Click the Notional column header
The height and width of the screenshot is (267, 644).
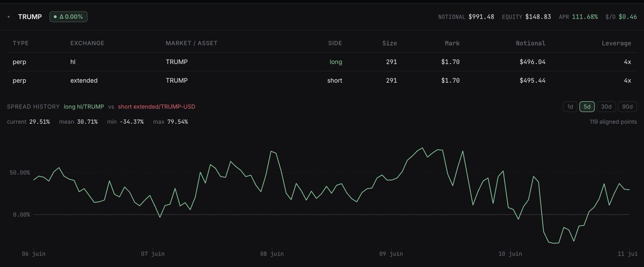(530, 43)
